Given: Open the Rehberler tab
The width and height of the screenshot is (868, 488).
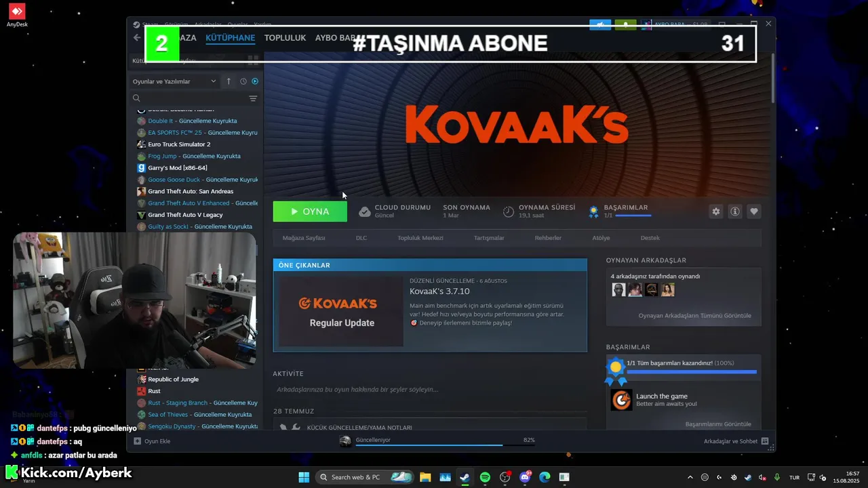Looking at the screenshot, I should 548,238.
